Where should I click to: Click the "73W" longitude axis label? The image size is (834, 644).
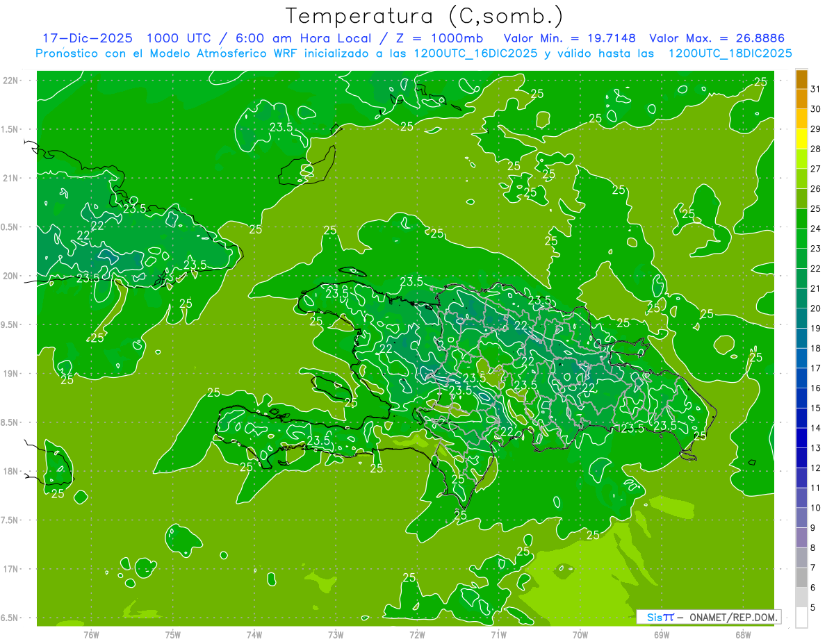pos(336,635)
